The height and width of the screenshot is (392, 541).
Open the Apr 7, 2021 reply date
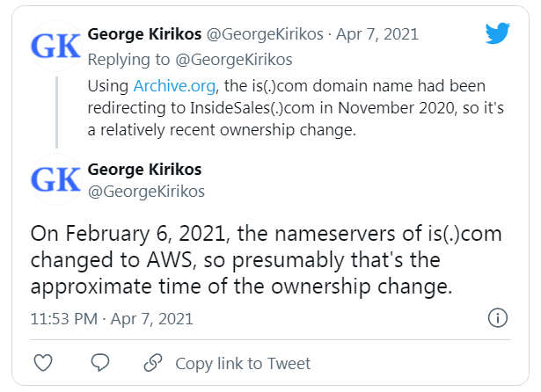click(x=377, y=34)
